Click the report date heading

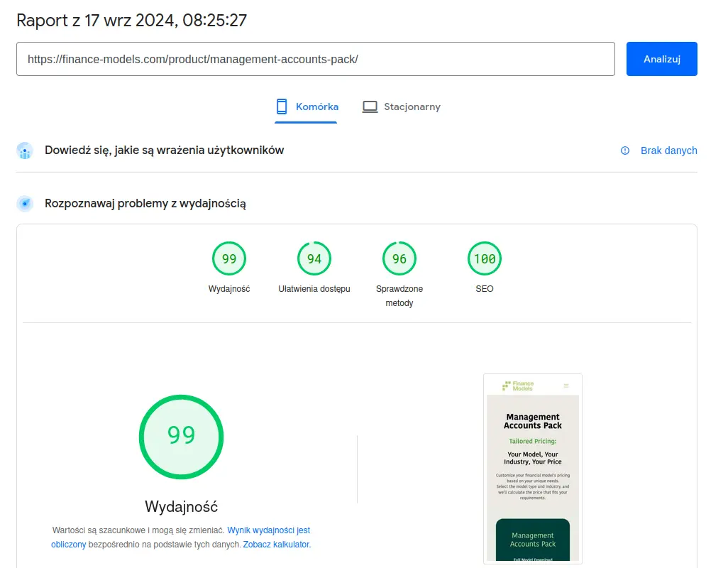point(131,21)
